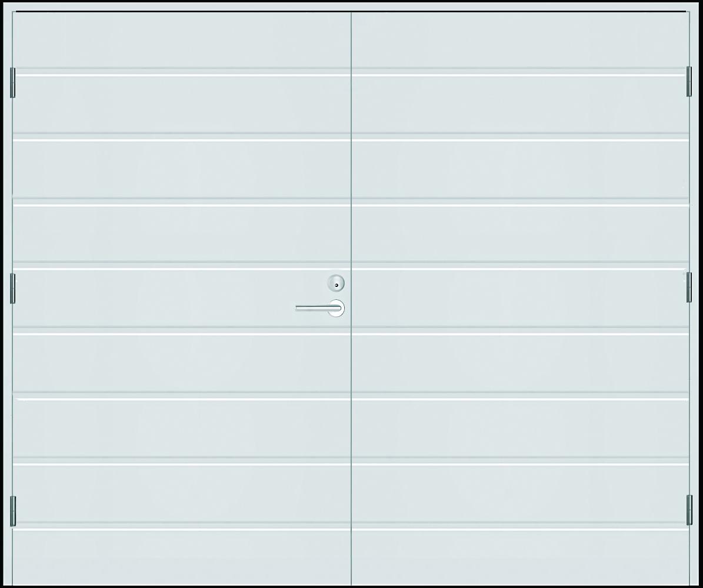Click the second panel from bottom, right door
Image resolution: width=703 pixels, height=588 pixels.
[520, 493]
